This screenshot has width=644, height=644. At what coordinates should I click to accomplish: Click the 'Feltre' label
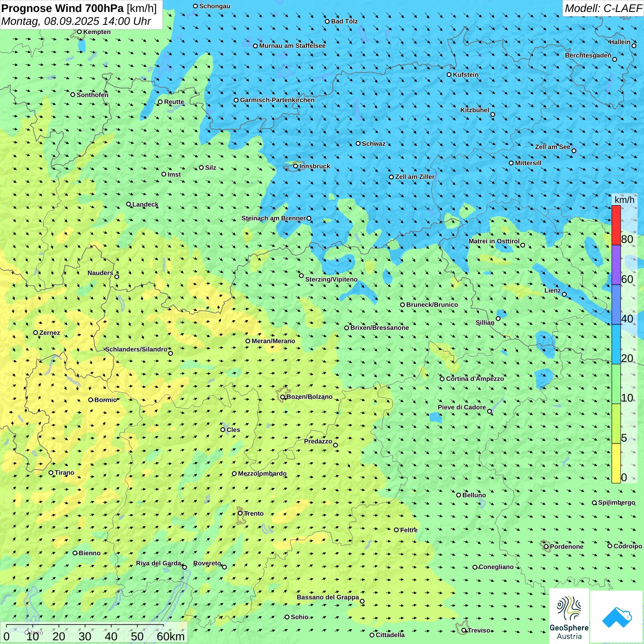(x=409, y=530)
